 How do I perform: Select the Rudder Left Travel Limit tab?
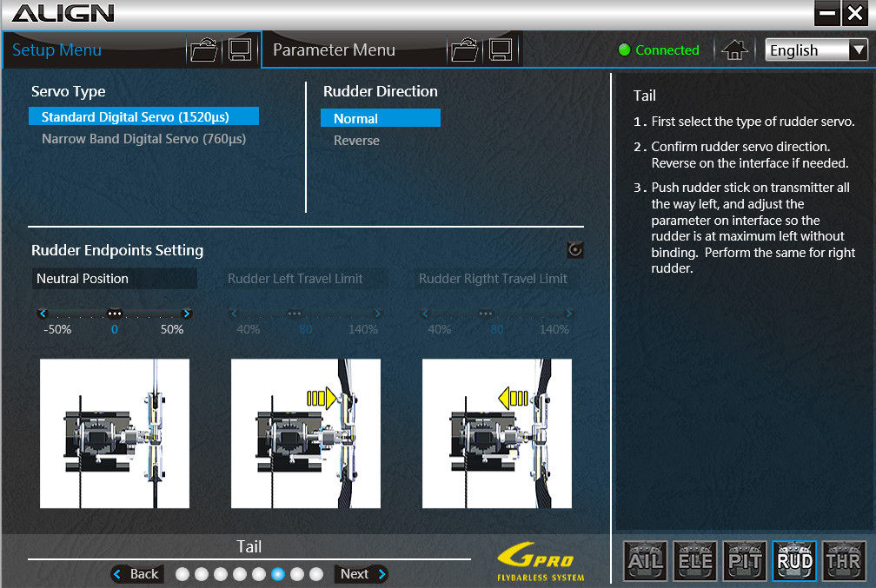point(305,279)
